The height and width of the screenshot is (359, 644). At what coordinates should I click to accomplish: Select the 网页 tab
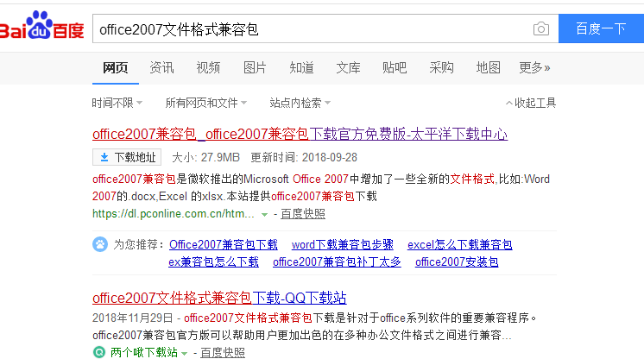116,67
